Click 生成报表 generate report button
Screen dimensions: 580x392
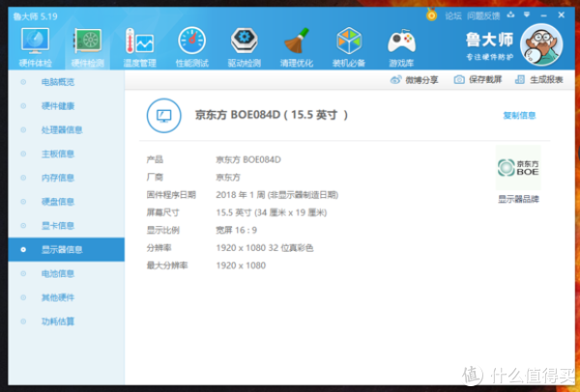(539, 79)
